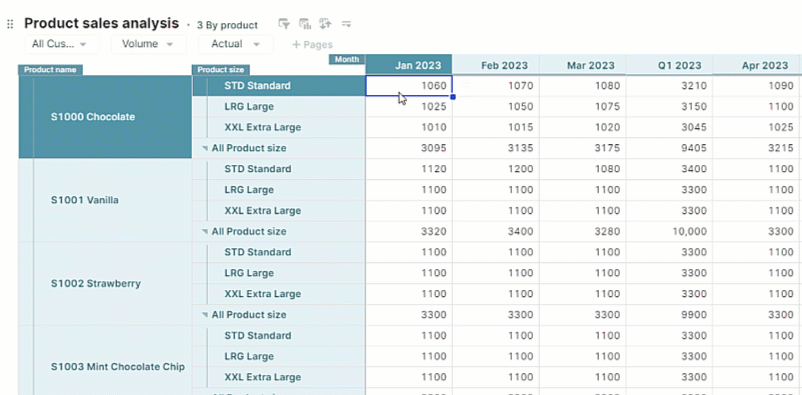Select the Feb 2023 column header

point(496,65)
